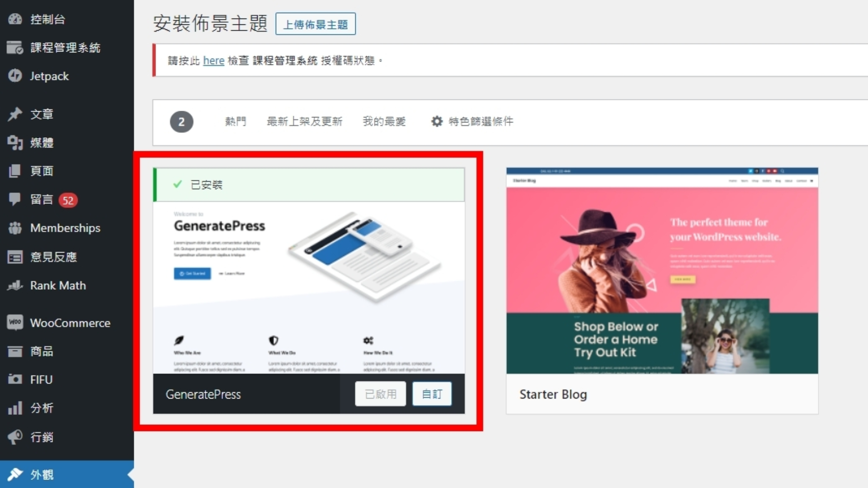Image resolution: width=868 pixels, height=488 pixels.
Task: Click the feedback form icon beside 意見反應
Action: coord(15,257)
